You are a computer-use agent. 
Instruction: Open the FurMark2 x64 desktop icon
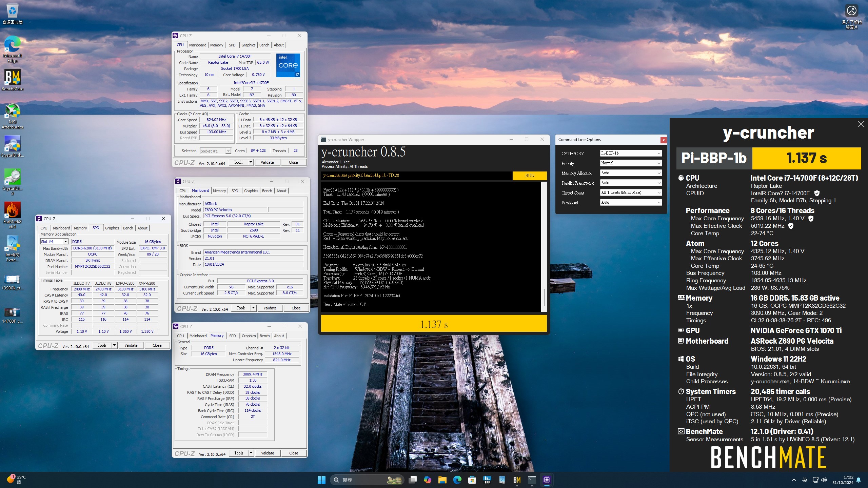coord(13,216)
